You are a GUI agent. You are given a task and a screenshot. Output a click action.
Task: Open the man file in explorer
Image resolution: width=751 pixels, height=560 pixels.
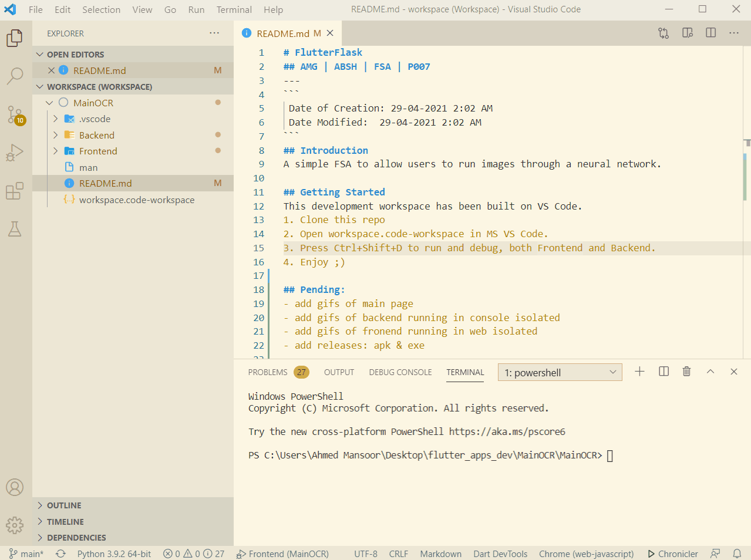133,167
